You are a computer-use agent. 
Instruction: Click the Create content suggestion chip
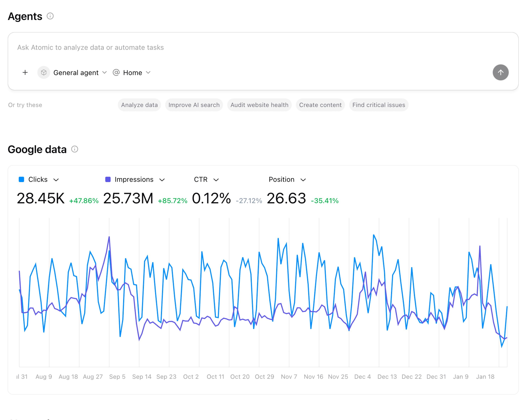click(320, 105)
